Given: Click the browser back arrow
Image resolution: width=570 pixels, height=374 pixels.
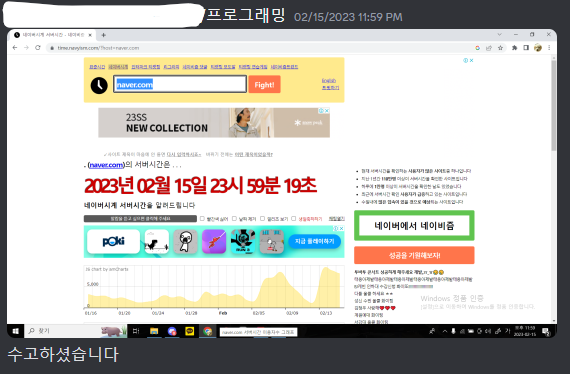Looking at the screenshot, I should pyautogui.click(x=15, y=48).
